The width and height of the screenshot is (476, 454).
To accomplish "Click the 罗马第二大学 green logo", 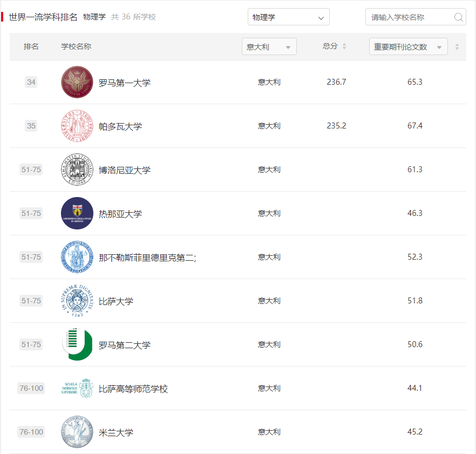I will pos(77,344).
